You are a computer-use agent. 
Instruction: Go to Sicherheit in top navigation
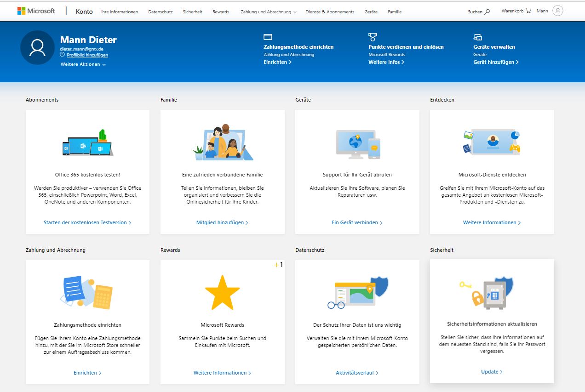192,11
